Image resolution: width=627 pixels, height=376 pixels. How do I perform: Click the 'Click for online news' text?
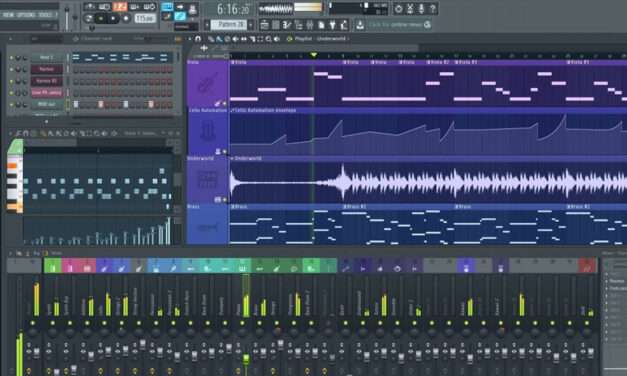394,25
